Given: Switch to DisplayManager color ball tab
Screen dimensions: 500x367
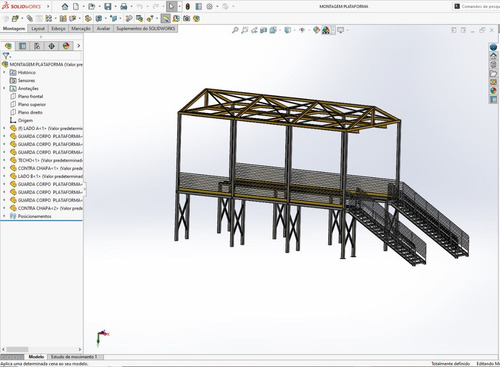Looking at the screenshot, I should click(66, 46).
